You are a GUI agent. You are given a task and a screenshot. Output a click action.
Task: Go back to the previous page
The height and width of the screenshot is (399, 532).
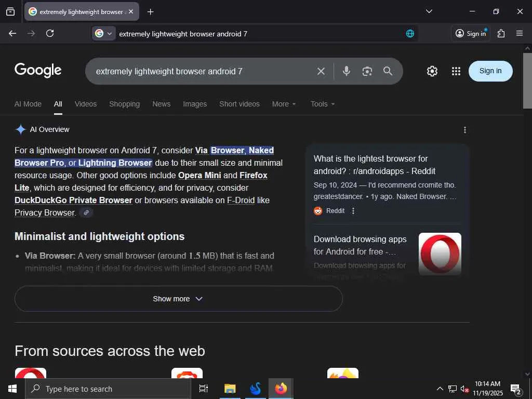[x=12, y=33]
